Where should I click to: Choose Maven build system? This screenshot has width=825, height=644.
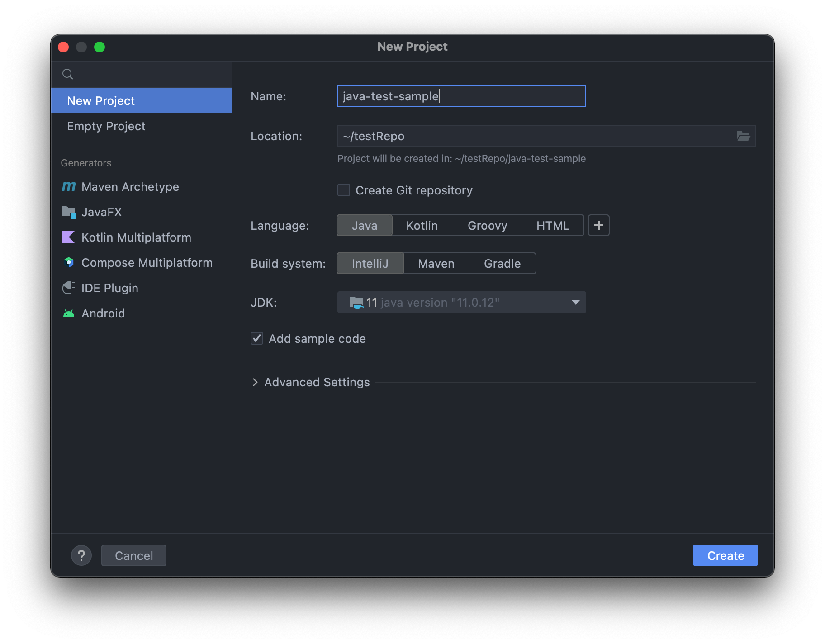coord(436,263)
